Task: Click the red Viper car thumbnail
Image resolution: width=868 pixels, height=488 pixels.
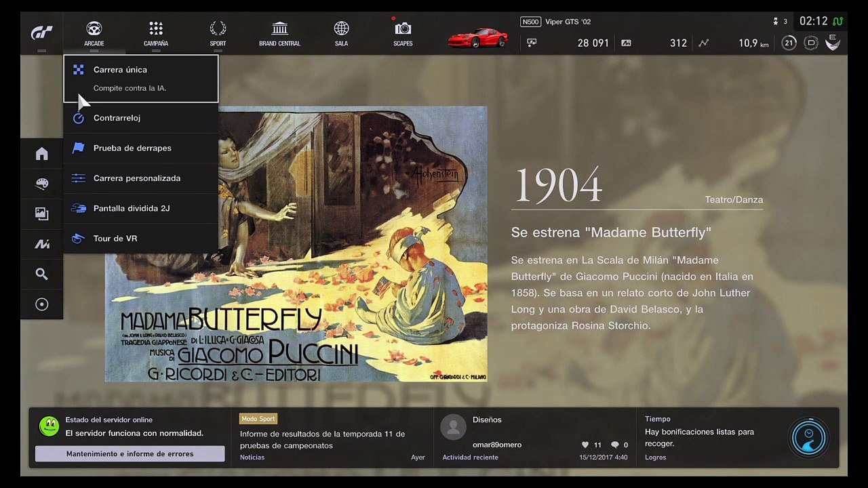Action: tap(477, 38)
